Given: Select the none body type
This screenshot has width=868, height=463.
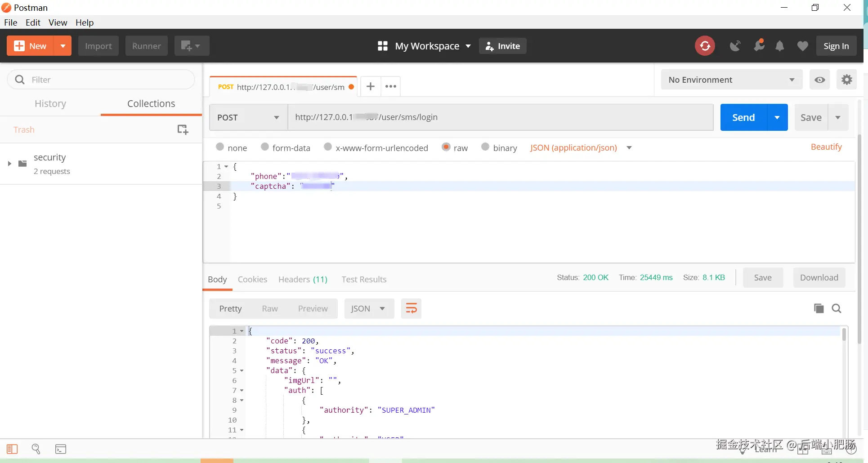Looking at the screenshot, I should pos(220,147).
